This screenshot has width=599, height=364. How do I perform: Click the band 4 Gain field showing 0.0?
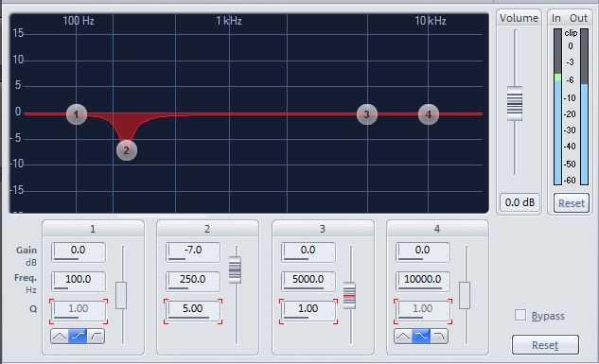422,251
